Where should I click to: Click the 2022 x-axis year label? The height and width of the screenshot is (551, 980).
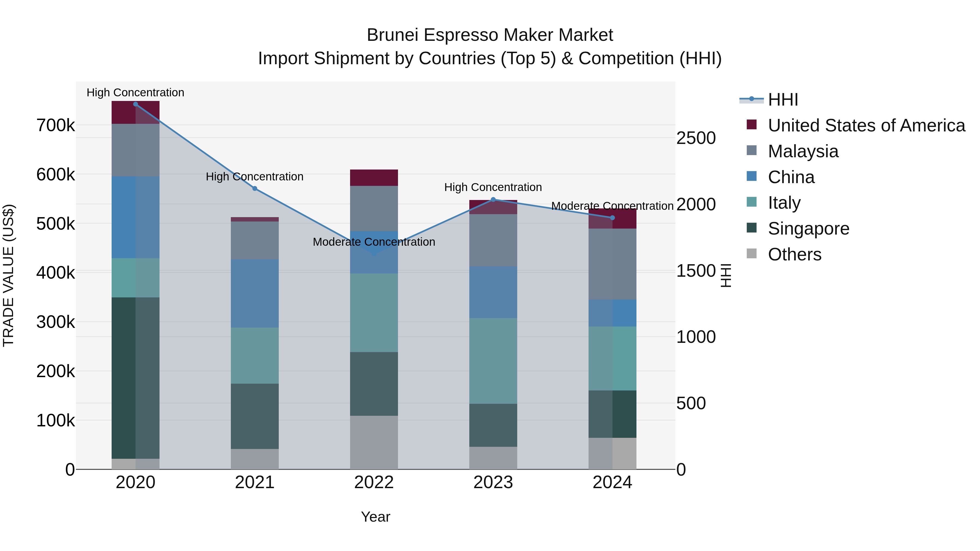pyautogui.click(x=374, y=482)
